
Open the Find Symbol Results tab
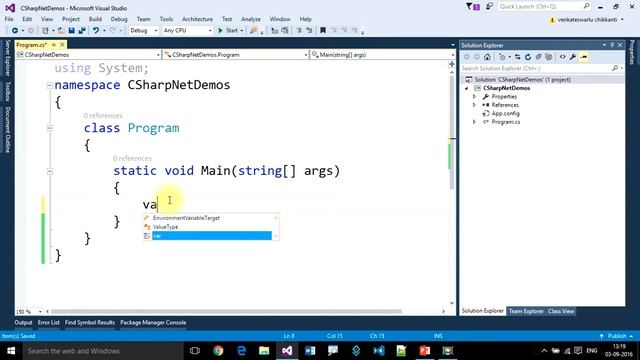point(90,323)
